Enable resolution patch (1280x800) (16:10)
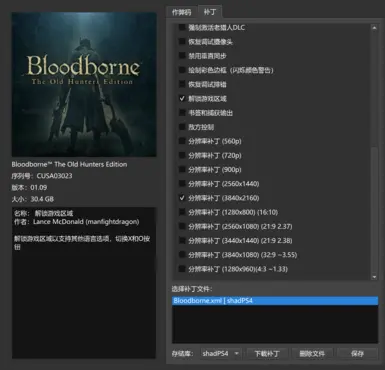385x370 pixels. [182, 212]
